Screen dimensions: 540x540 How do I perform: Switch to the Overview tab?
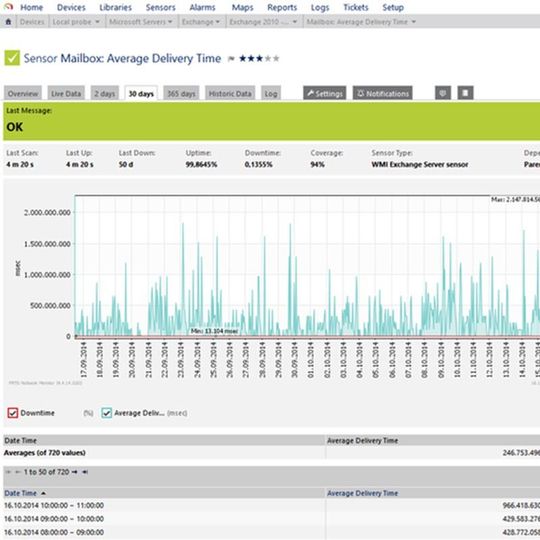23,93
